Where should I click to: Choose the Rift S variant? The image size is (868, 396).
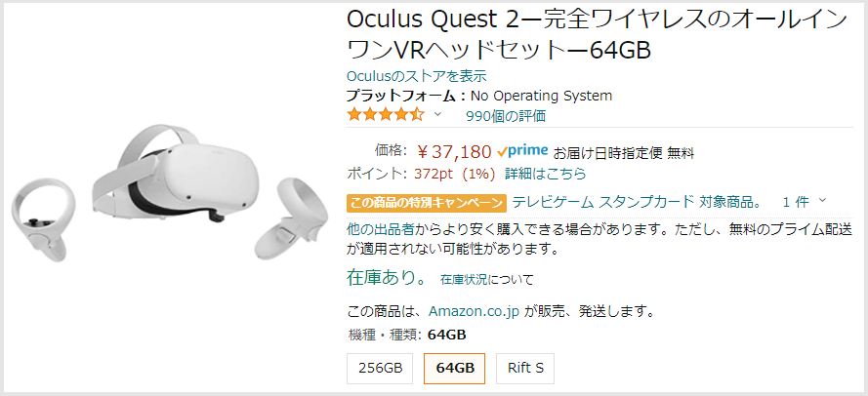[525, 369]
